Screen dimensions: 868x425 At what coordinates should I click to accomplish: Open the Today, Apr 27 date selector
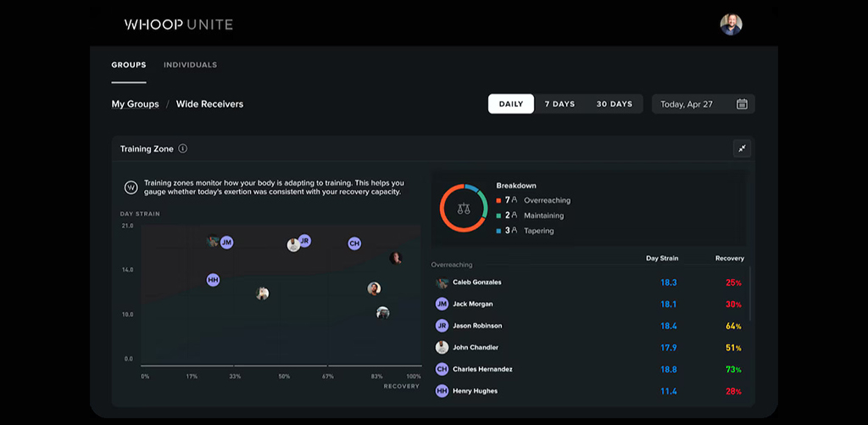[x=695, y=104]
